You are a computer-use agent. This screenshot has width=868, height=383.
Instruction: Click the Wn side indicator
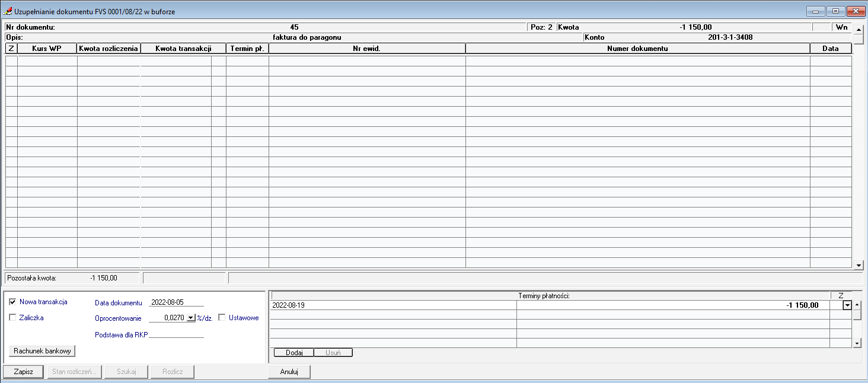point(841,27)
